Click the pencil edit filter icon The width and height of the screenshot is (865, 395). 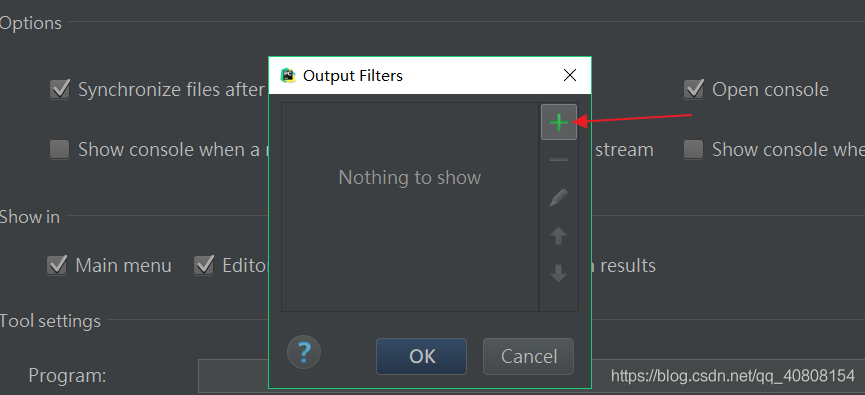559,198
